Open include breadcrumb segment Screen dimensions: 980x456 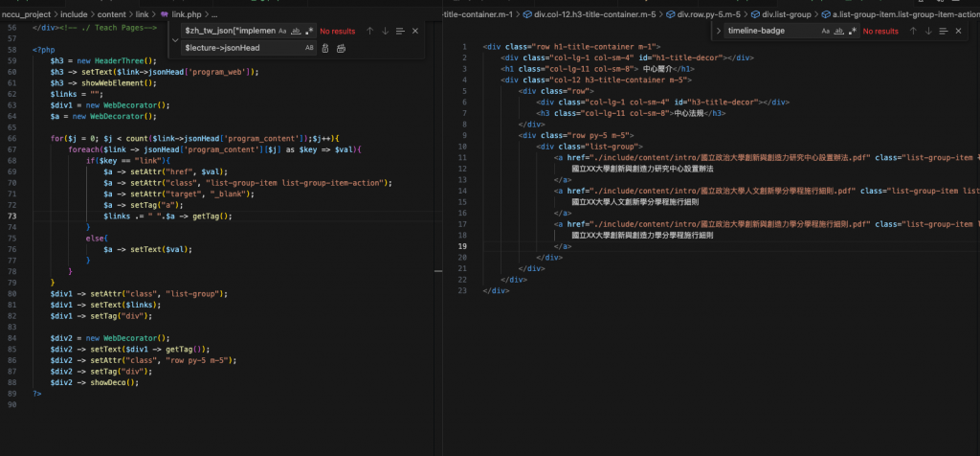point(74,13)
